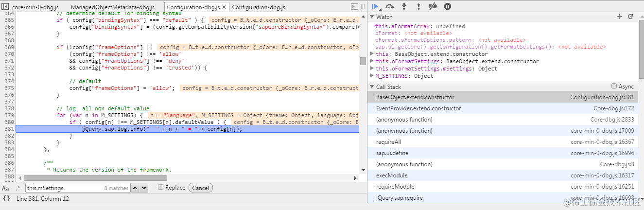Select requireModule call frame

pos(503,187)
